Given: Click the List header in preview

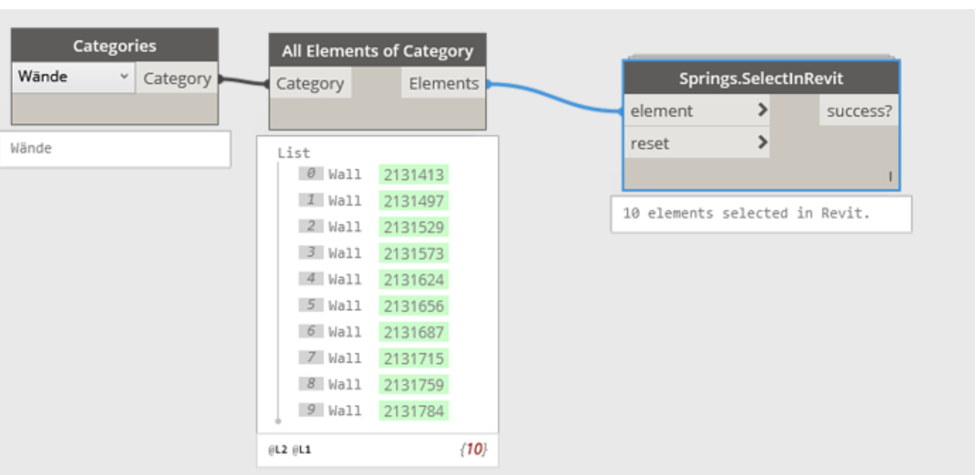Looking at the screenshot, I should point(293,153).
